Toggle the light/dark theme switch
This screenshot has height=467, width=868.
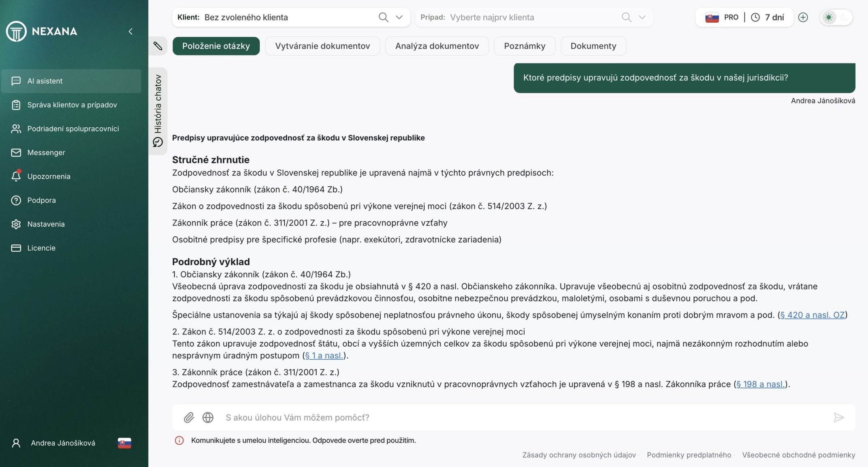tap(836, 17)
